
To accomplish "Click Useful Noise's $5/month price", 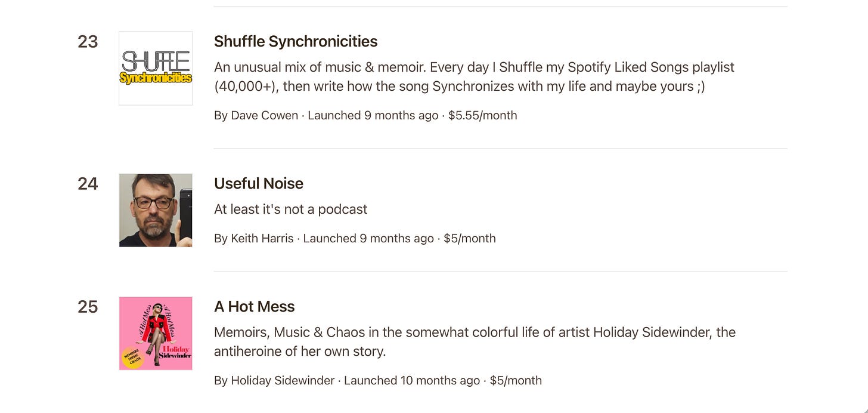I will 470,238.
